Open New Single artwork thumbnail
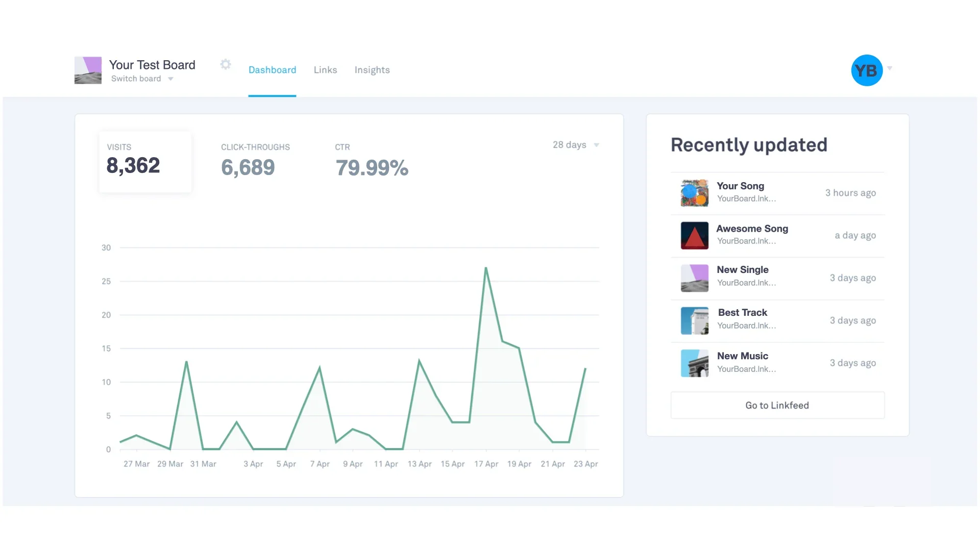Screen dimensions: 980x551 click(694, 278)
